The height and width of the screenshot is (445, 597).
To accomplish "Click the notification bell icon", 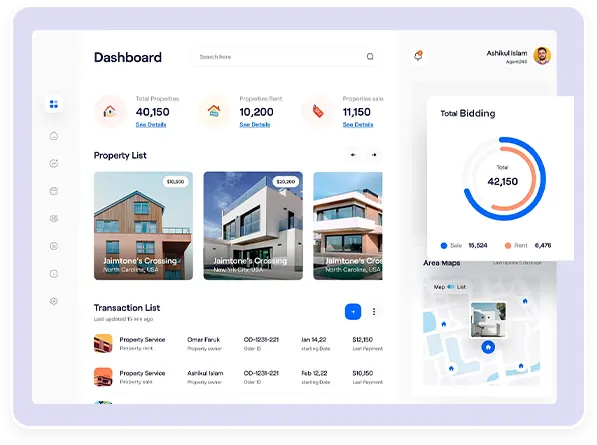I will point(418,56).
